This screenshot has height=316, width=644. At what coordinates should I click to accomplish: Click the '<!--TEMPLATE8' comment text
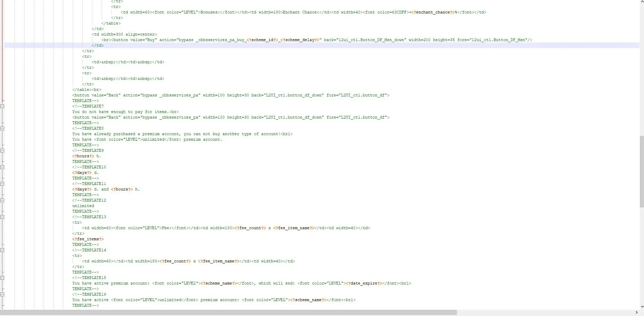pyautogui.click(x=88, y=129)
